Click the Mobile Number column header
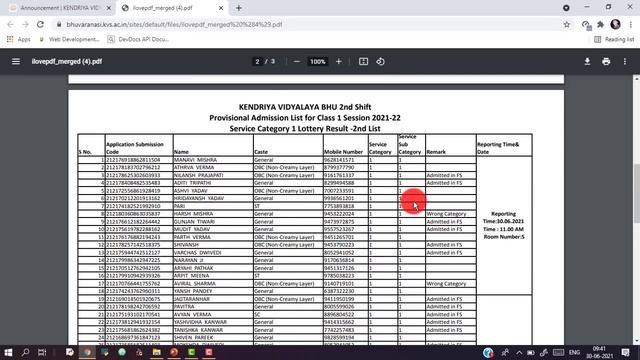The width and height of the screenshot is (640, 360). pos(343,152)
